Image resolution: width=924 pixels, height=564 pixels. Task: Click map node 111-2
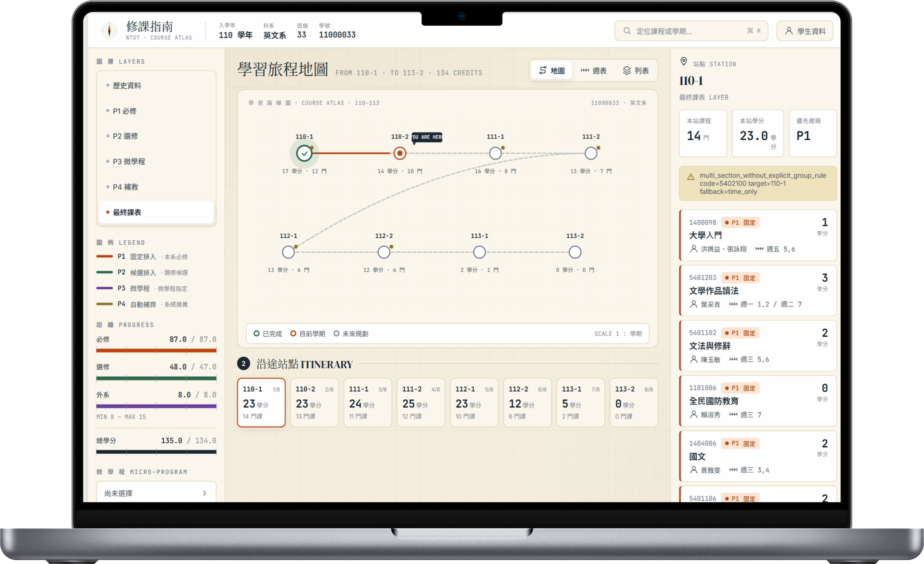(x=591, y=153)
